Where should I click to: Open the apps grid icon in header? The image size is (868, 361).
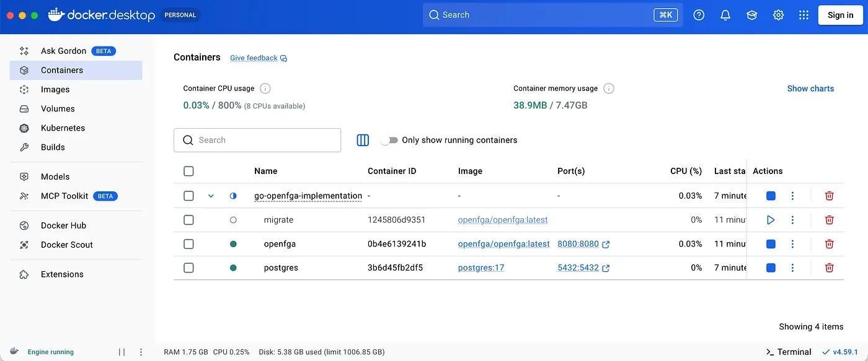804,15
